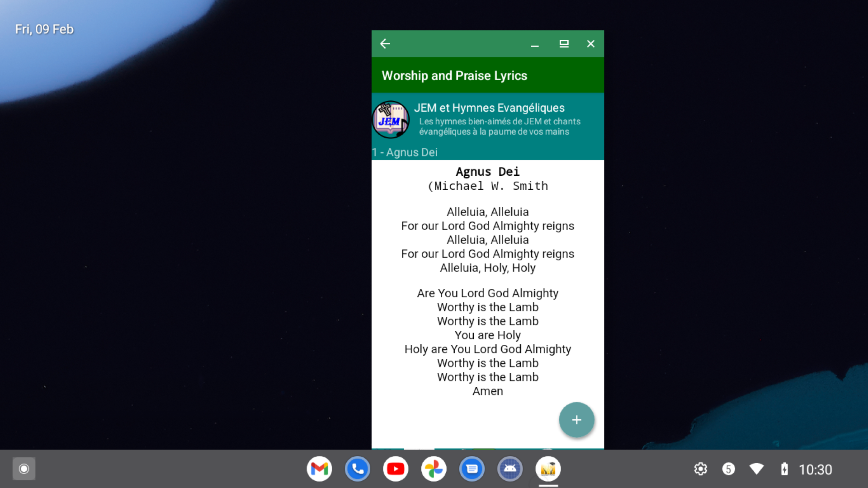868x488 pixels.
Task: Open the Phone app from the shelf
Action: [357, 469]
